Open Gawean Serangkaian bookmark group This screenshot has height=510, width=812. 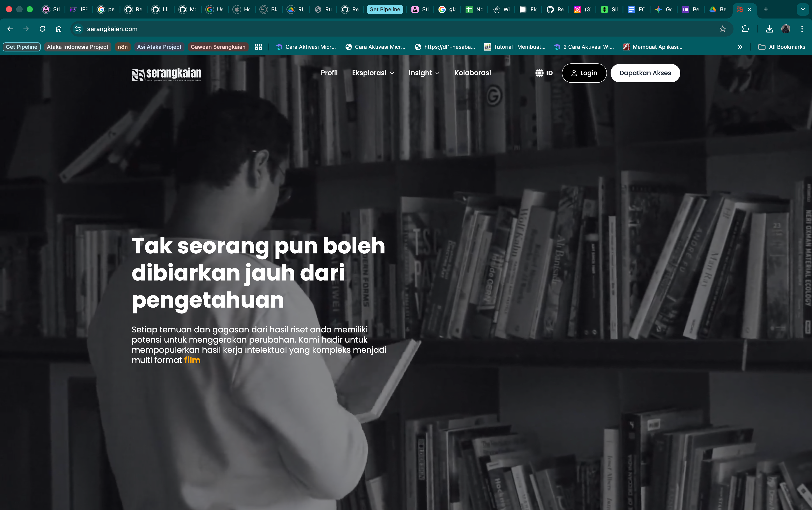218,47
